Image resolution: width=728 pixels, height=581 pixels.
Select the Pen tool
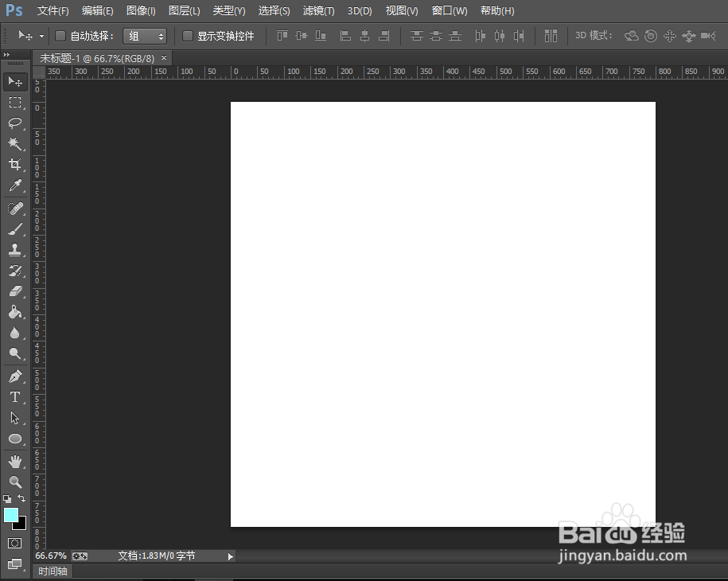pyautogui.click(x=15, y=376)
